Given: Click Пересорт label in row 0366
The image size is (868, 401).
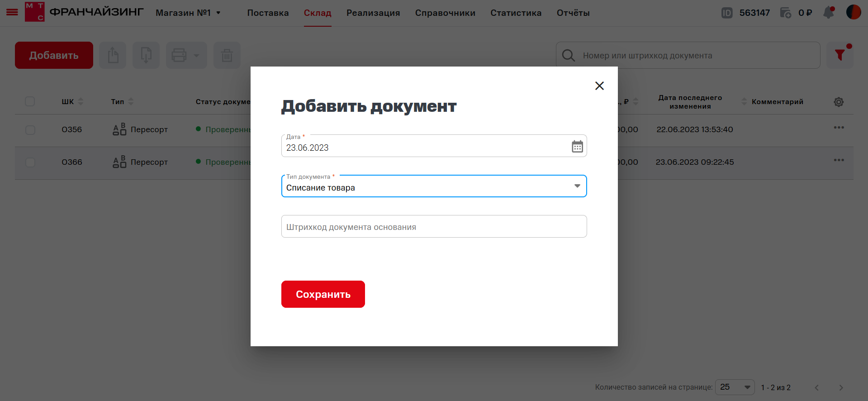Looking at the screenshot, I should pos(149,162).
